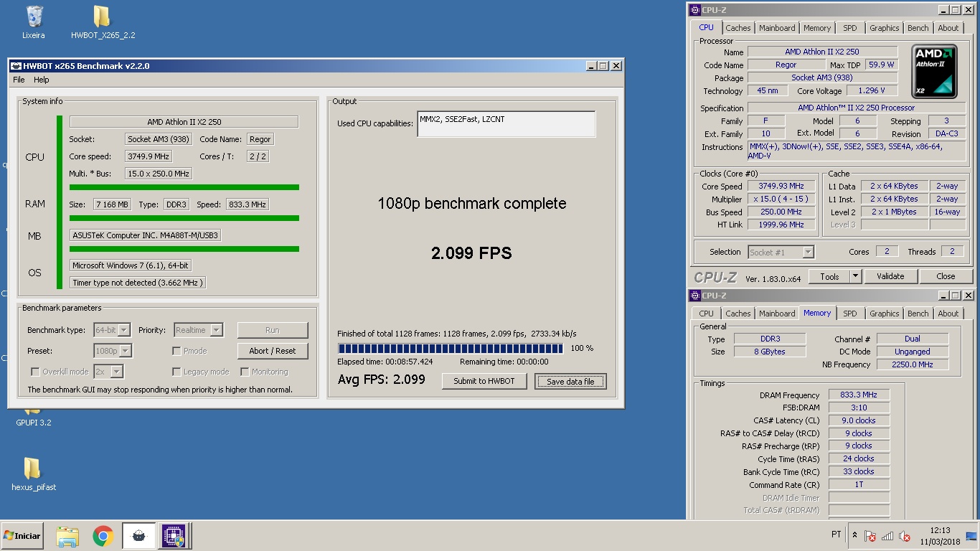Click the NB Frequency 2250.0 MHz value
The width and height of the screenshot is (980, 551).
coord(912,364)
